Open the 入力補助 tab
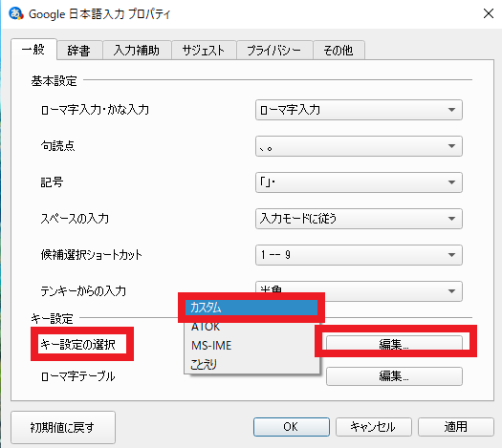 [137, 51]
